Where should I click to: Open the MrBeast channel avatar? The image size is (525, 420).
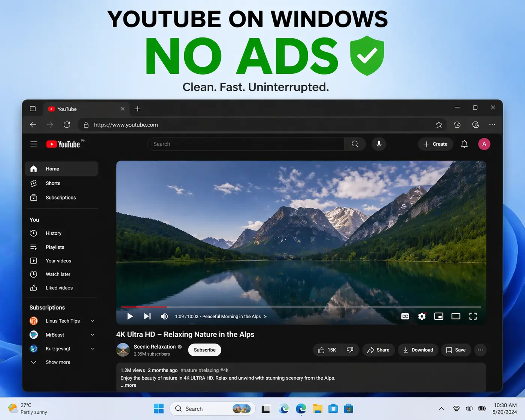34,335
